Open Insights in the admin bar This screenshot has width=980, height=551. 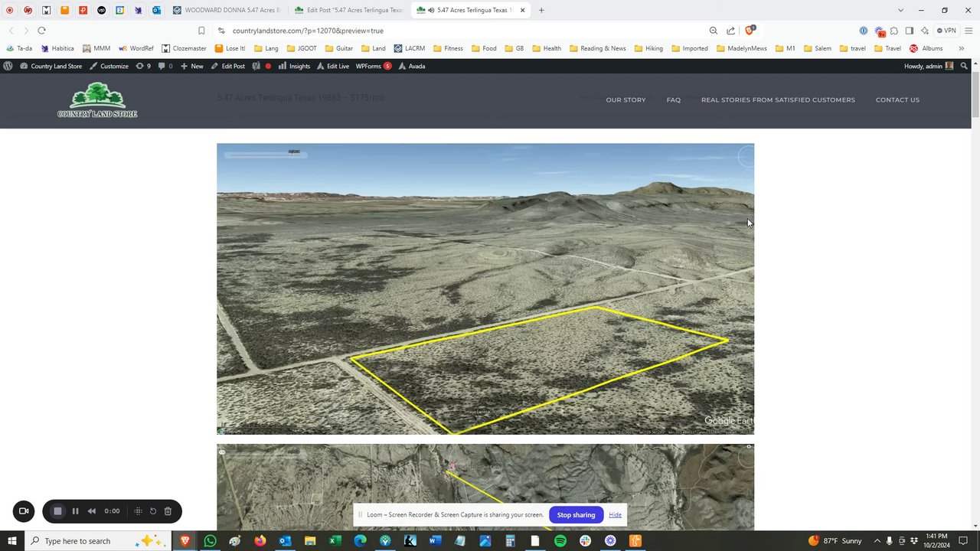point(294,66)
